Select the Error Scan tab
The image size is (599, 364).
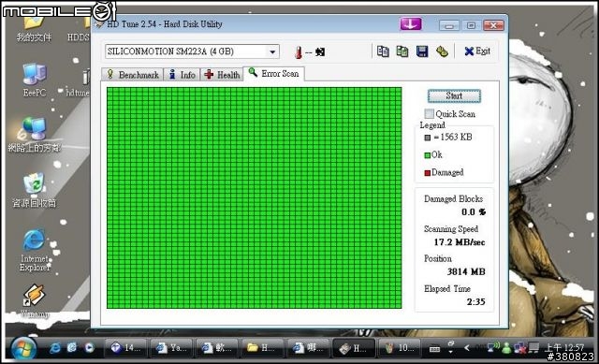click(x=273, y=73)
